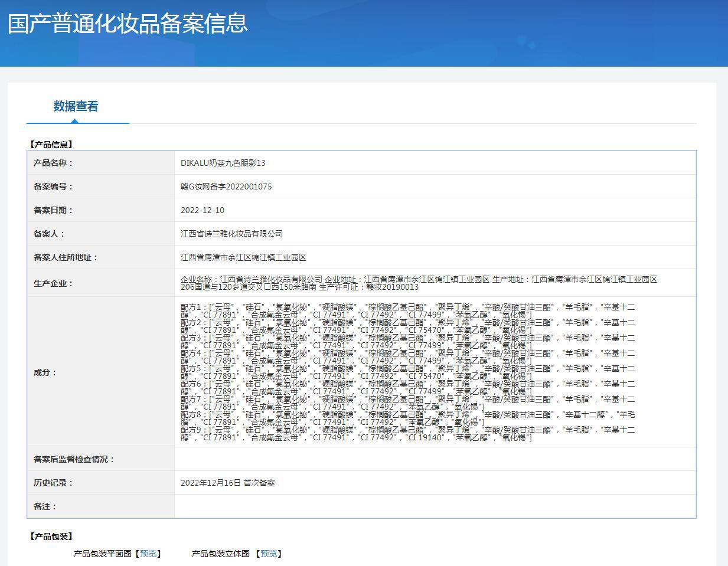This screenshot has height=566, width=728.
Task: Select the 配方4 ingredient line
Action: click(x=408, y=357)
